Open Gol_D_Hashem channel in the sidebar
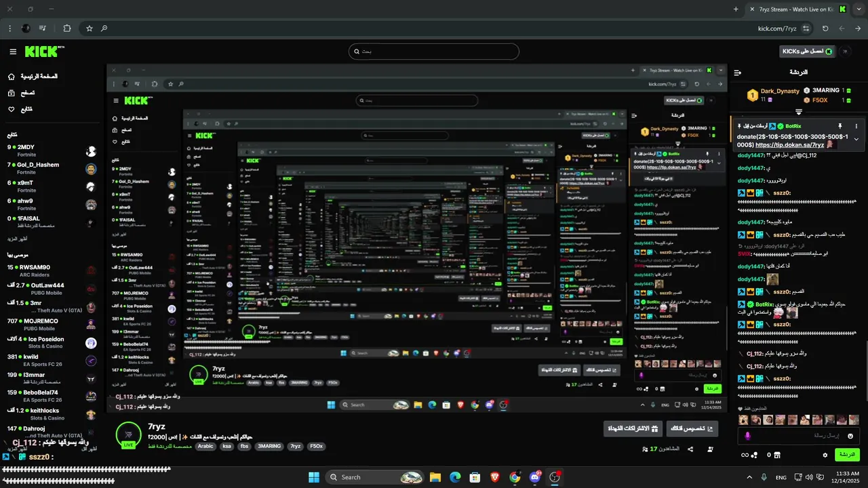Viewport: 868px width, 488px height. [52, 169]
